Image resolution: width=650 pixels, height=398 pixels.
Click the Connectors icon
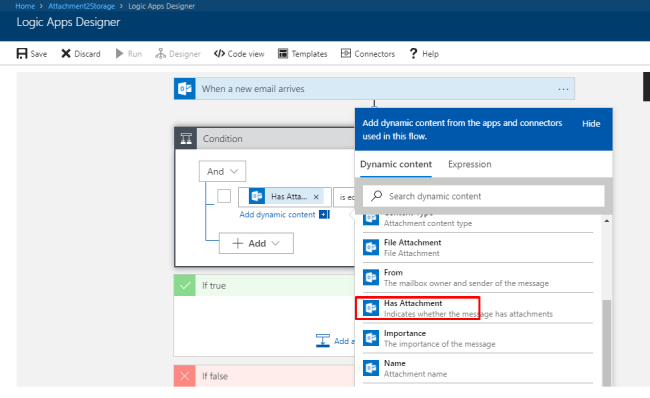pos(346,53)
